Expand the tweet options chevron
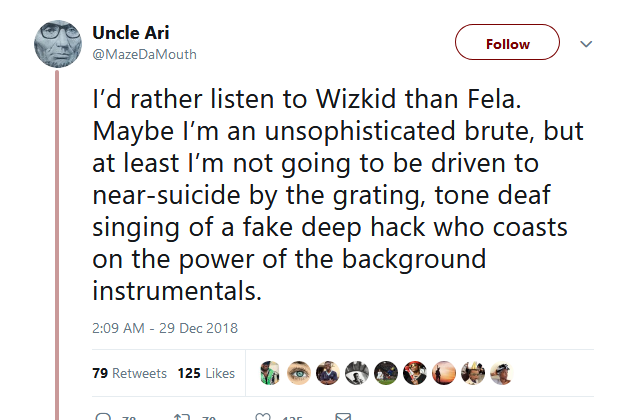Screen dimensions: 627x420 point(587,44)
